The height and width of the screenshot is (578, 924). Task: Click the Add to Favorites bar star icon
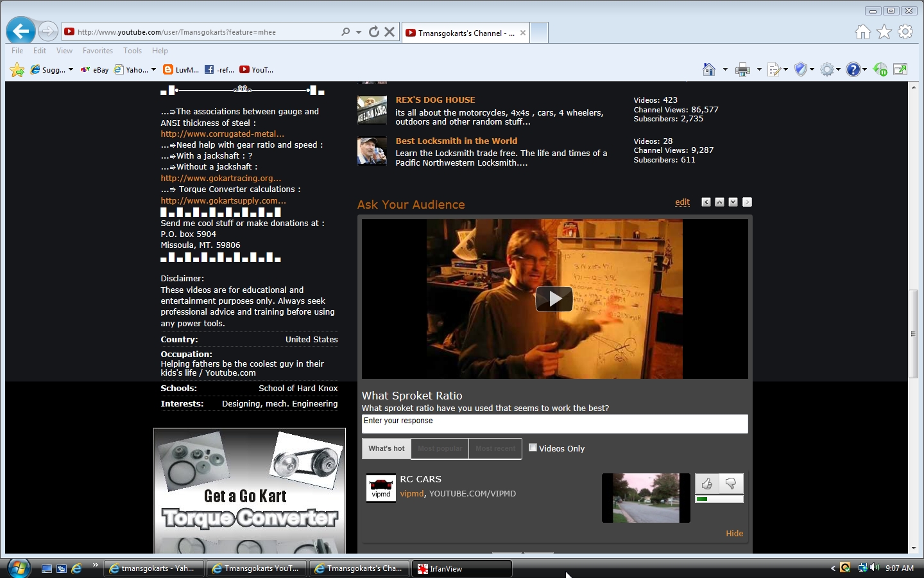point(17,70)
